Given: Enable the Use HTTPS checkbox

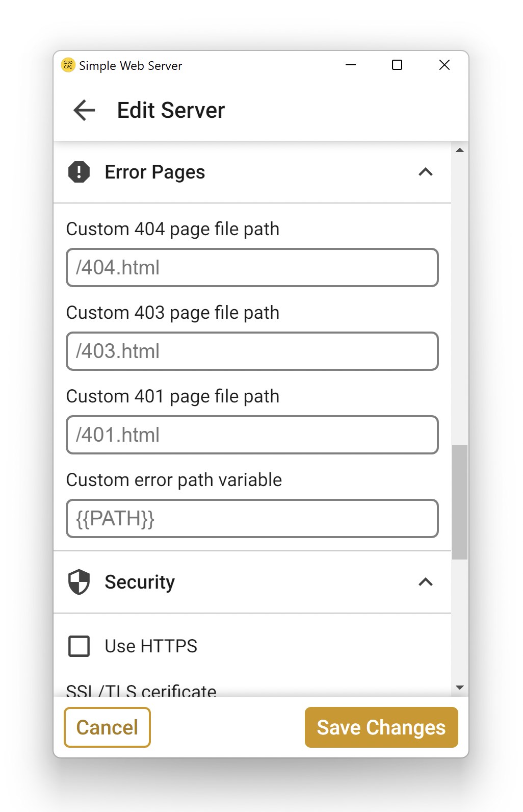Looking at the screenshot, I should coord(79,646).
